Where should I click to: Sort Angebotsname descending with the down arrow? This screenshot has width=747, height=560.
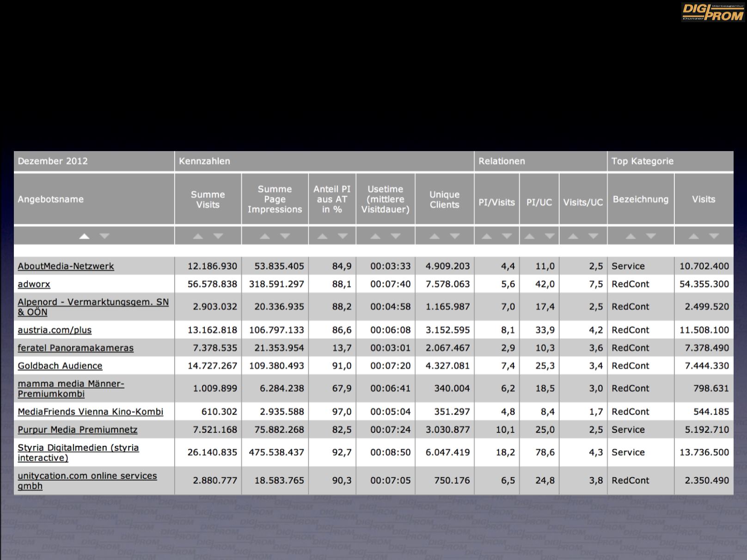[104, 236]
